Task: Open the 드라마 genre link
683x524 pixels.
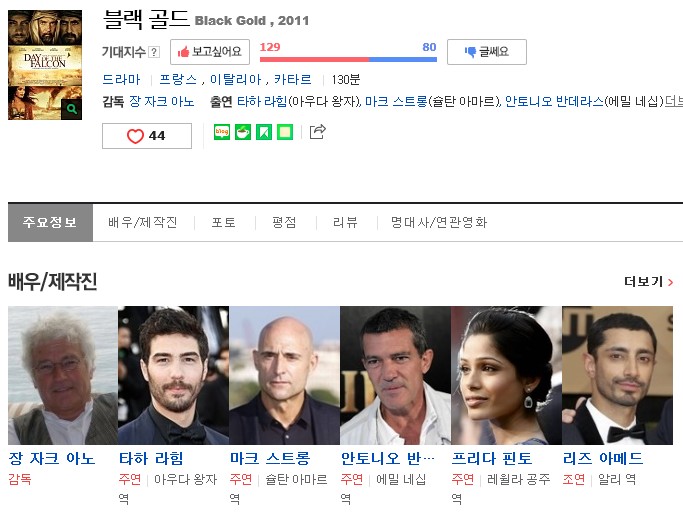Action: (x=122, y=80)
